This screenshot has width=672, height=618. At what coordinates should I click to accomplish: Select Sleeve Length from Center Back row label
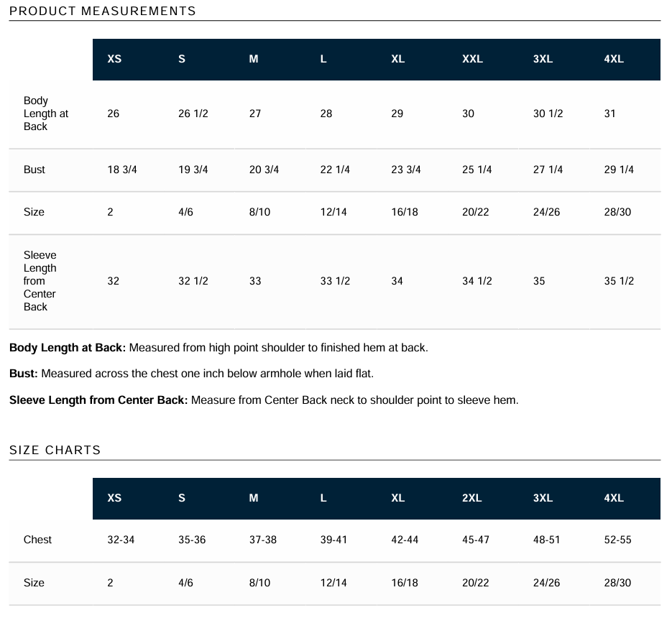point(40,281)
